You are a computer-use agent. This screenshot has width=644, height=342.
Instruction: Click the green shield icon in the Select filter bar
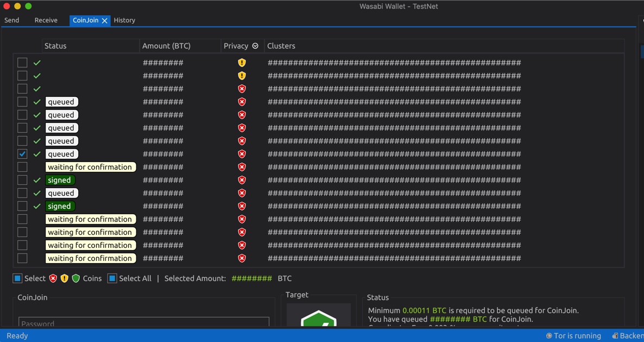click(75, 278)
